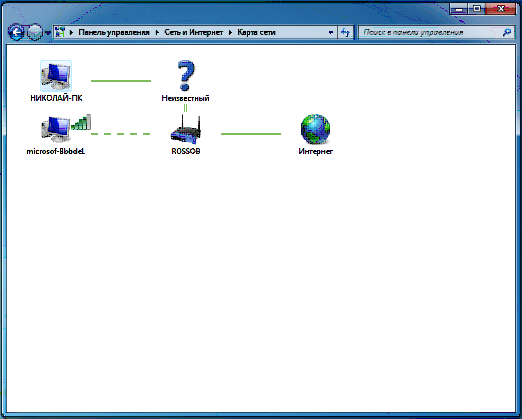This screenshot has width=522, height=419.
Task: Click the Forward navigation arrow button
Action: coord(35,32)
